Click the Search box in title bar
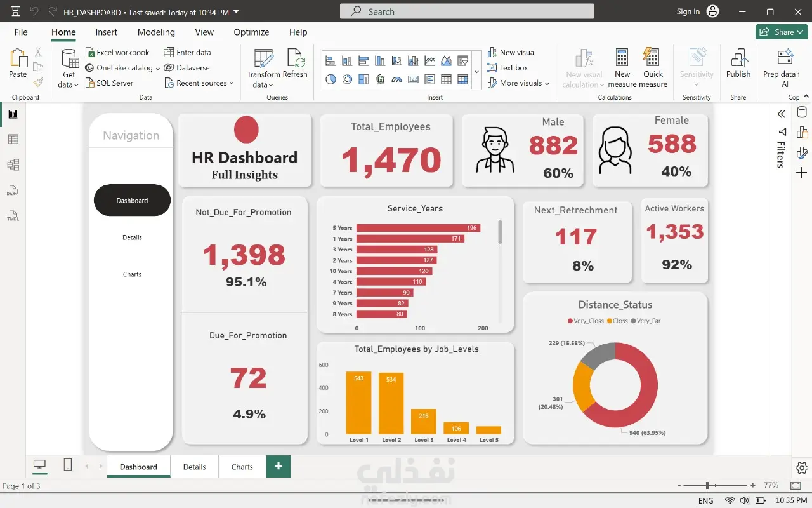The width and height of the screenshot is (812, 508). (x=467, y=11)
